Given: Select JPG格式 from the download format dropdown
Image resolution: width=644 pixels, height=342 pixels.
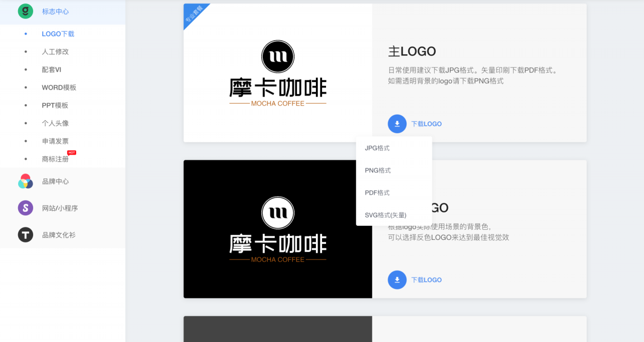Looking at the screenshot, I should (377, 148).
